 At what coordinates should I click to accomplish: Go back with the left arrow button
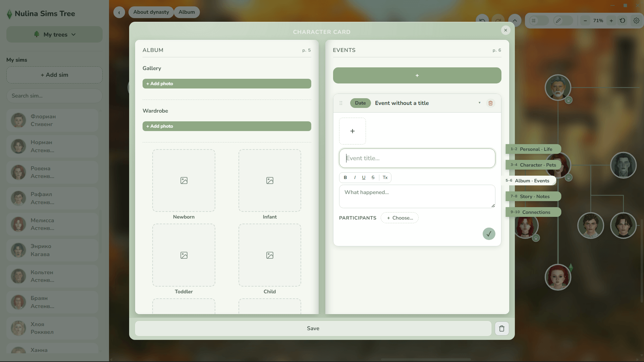(119, 12)
